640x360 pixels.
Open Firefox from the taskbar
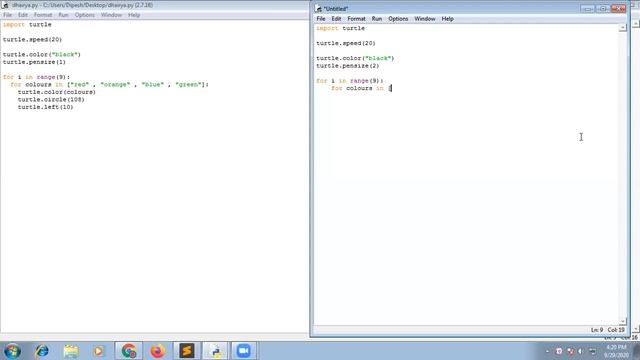[x=158, y=351]
